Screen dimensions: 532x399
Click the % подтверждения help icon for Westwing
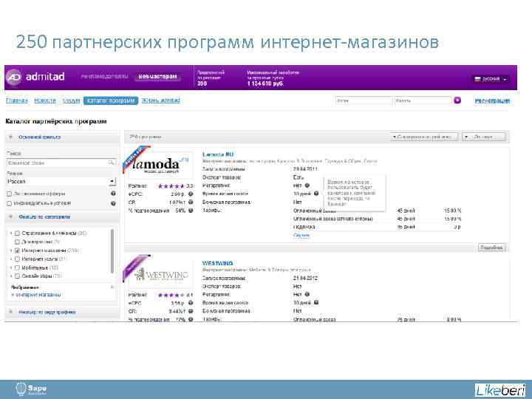click(191, 319)
